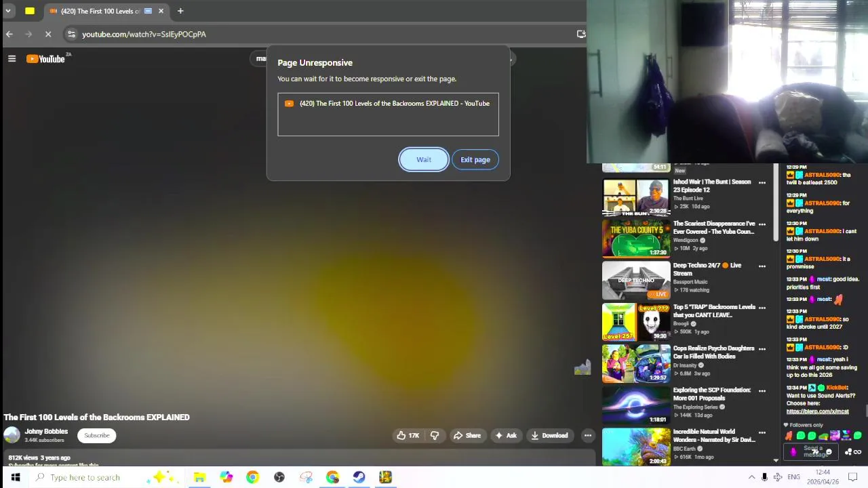Open Steam from taskbar
868x488 pixels.
tap(359, 477)
